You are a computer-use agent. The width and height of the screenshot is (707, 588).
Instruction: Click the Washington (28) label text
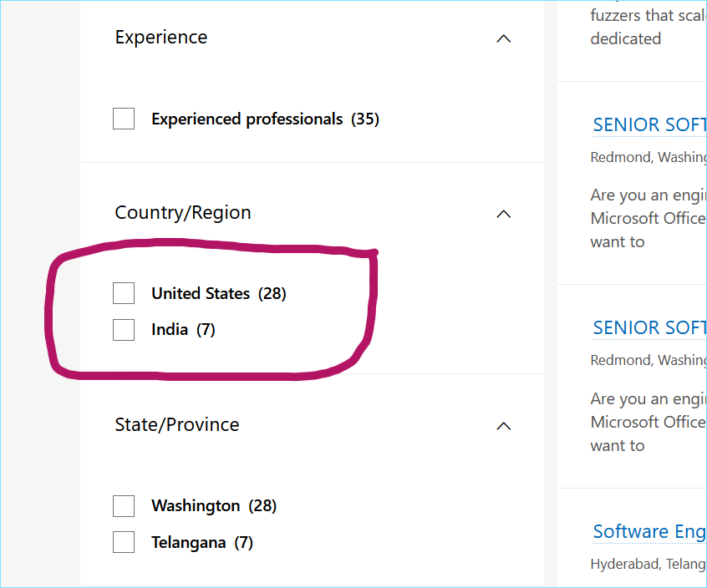coord(214,506)
